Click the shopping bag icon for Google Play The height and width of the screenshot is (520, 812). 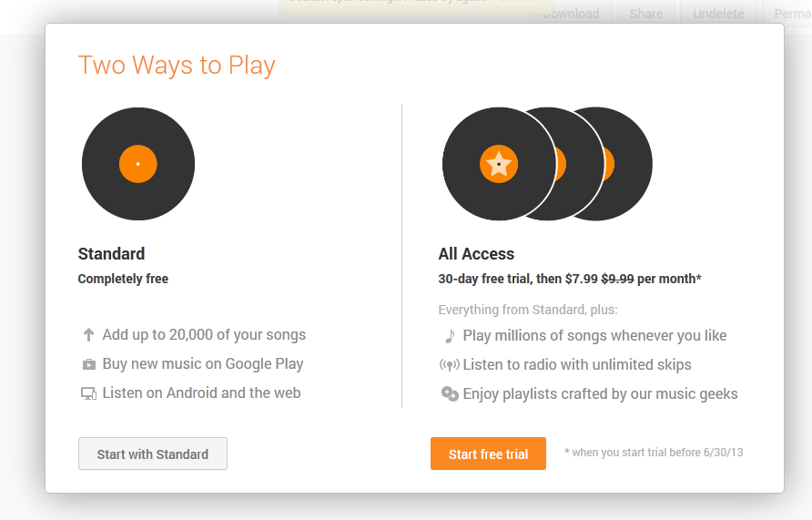88,364
